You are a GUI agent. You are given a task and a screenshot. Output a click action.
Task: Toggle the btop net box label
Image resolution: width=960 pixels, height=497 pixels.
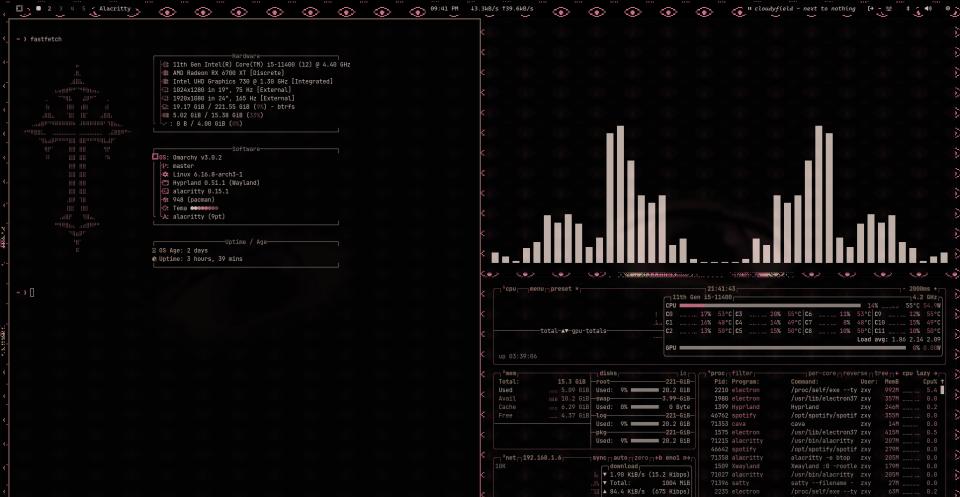pos(509,457)
